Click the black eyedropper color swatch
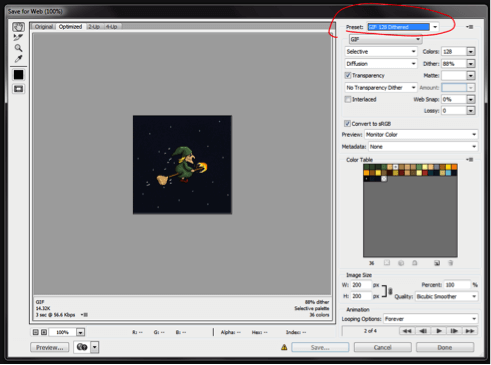The image size is (491, 365). click(x=18, y=75)
